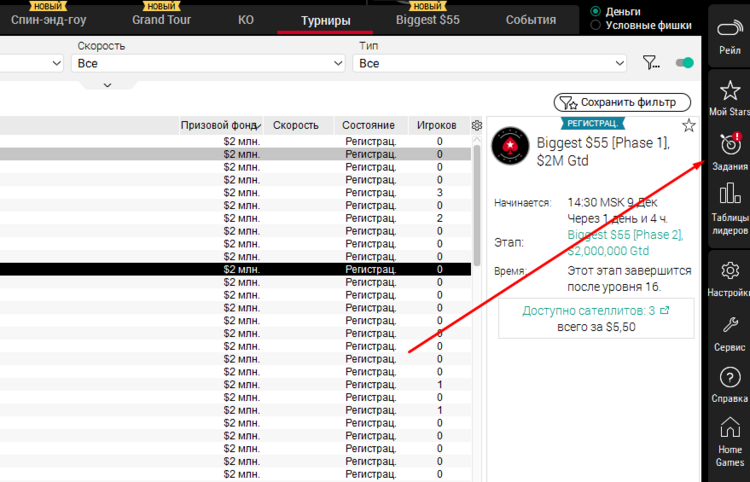Click Сохранить фильтр button
This screenshot has width=750, height=482.
tap(622, 102)
